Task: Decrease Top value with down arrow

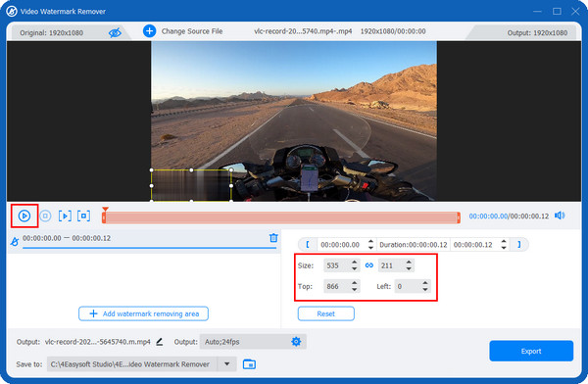Action: (x=355, y=290)
